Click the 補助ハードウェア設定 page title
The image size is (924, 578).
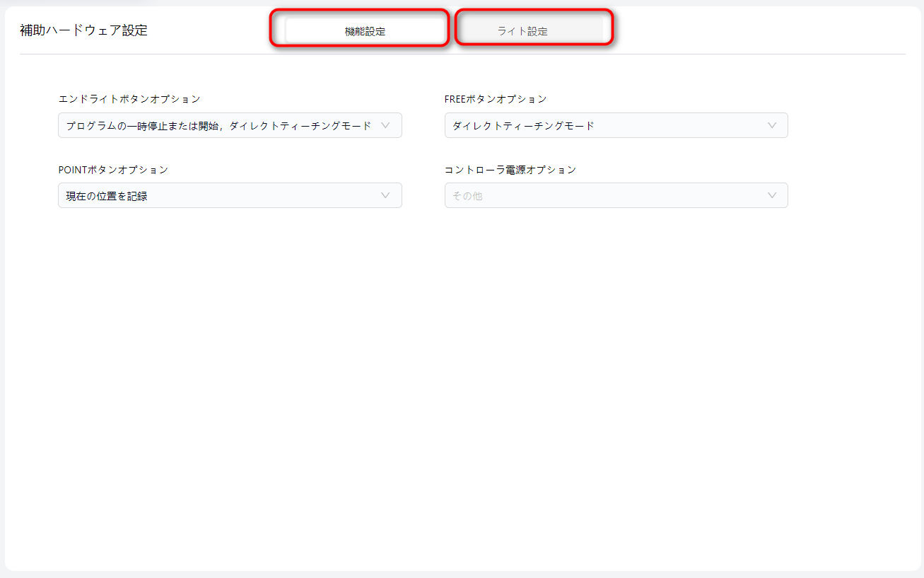click(83, 30)
